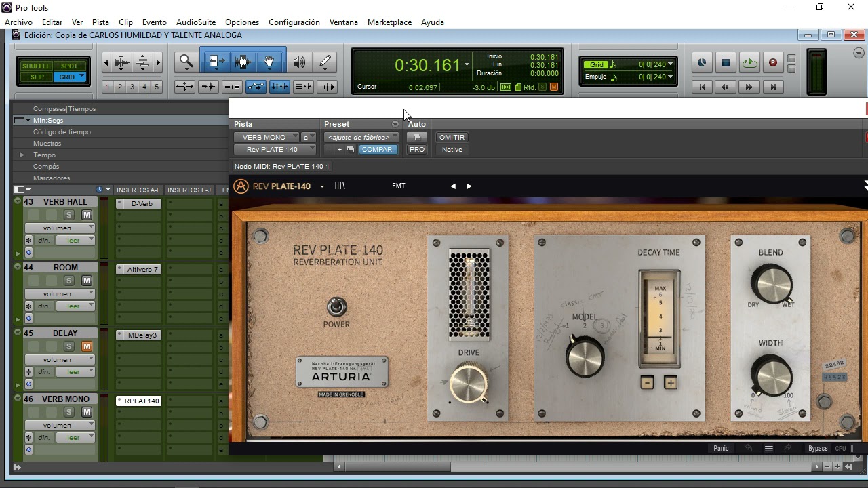Solo the ROOM track
The height and width of the screenshot is (488, 868).
tap(68, 281)
